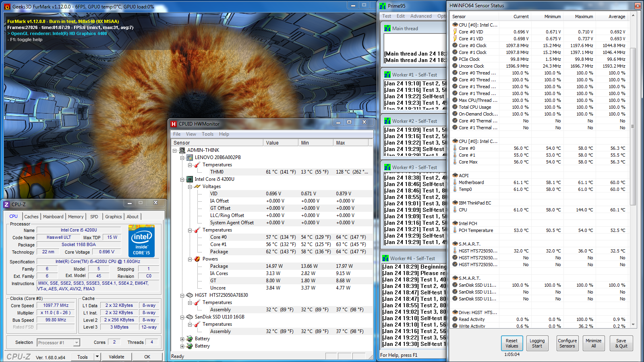The image size is (644, 362).
Task: Collapse the Intel Core i5 4200U node
Action: (x=182, y=180)
